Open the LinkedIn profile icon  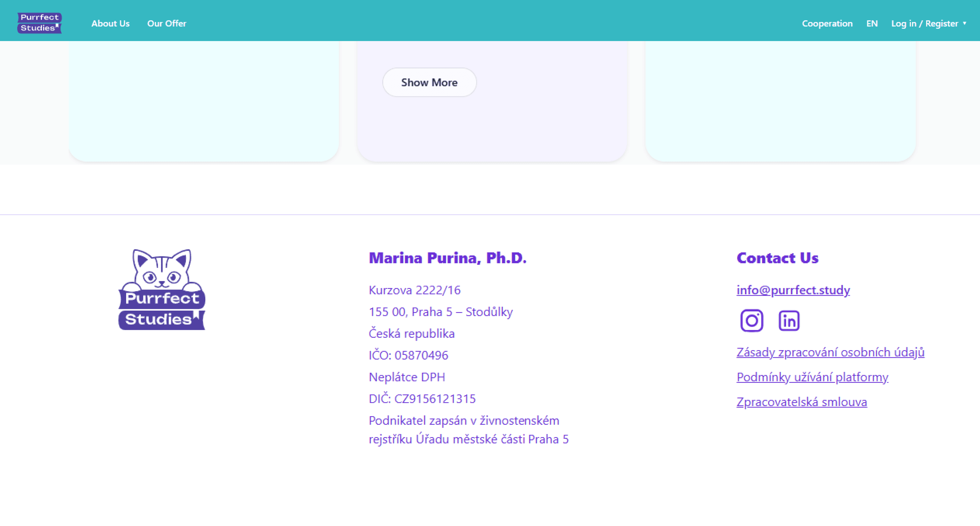(789, 321)
